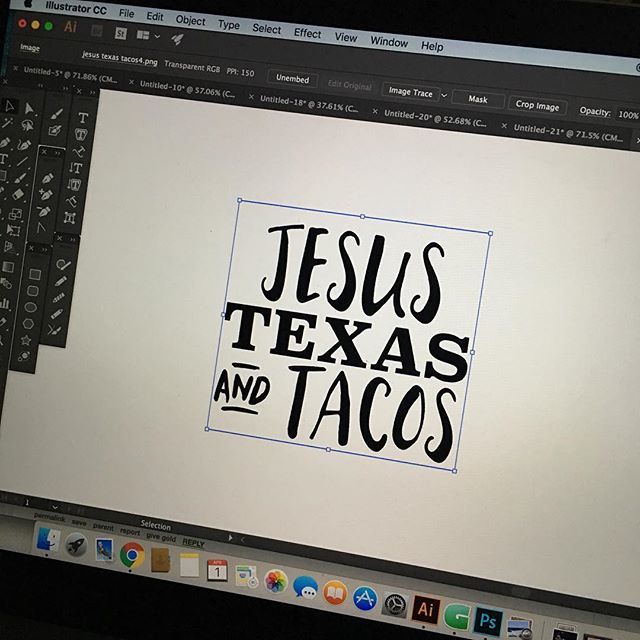640x640 pixels.
Task: Expand the Pen tools floating panel
Action: click(x=58, y=153)
